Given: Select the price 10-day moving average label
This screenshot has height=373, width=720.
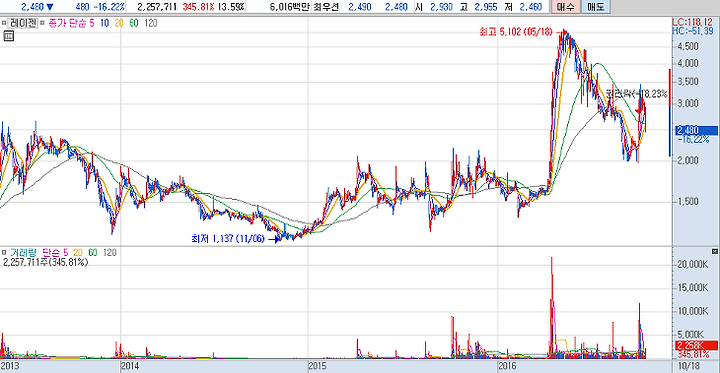Looking at the screenshot, I should [x=104, y=23].
